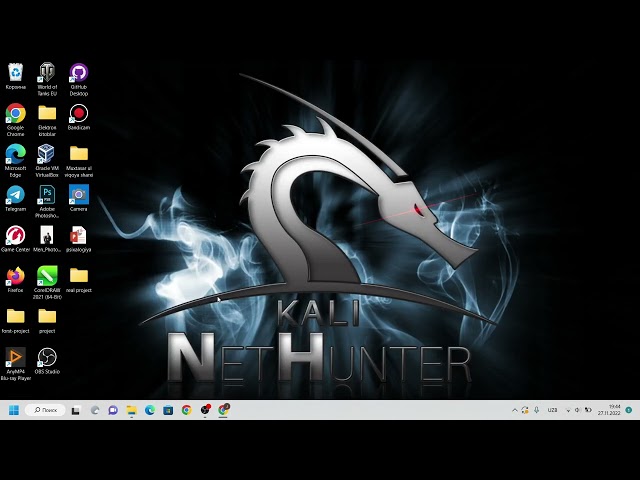Open Google Chrome from taskbar

tap(187, 410)
